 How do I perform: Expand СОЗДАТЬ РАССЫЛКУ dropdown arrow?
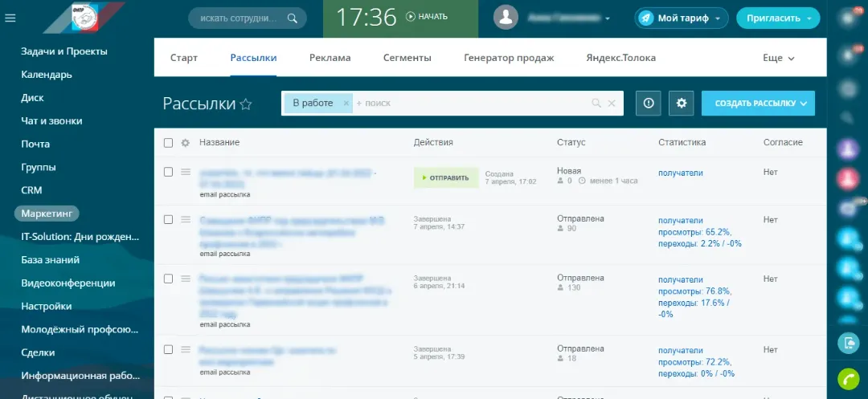coord(803,104)
